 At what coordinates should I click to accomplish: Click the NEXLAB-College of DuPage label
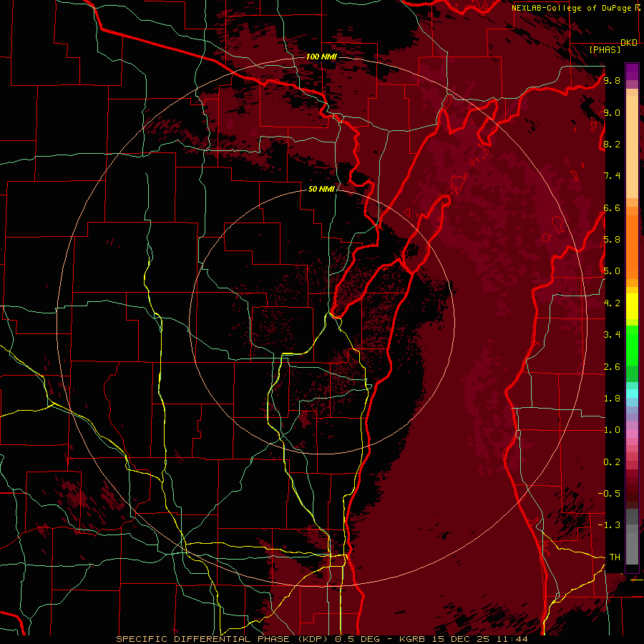coord(572,8)
